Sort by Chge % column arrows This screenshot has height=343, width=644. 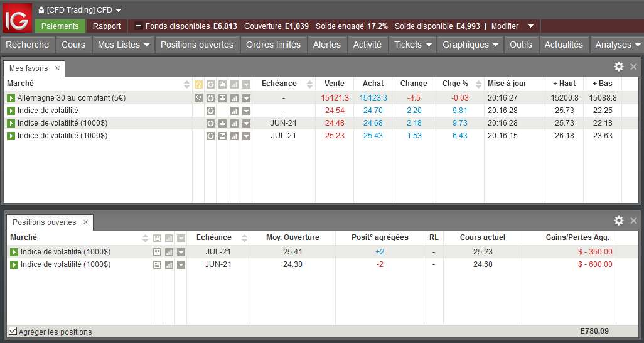tap(478, 84)
